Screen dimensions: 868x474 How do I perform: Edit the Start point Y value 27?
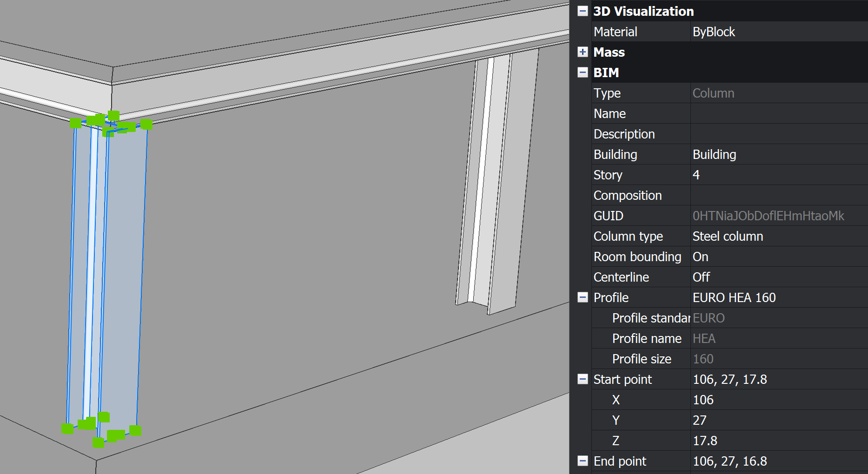778,420
